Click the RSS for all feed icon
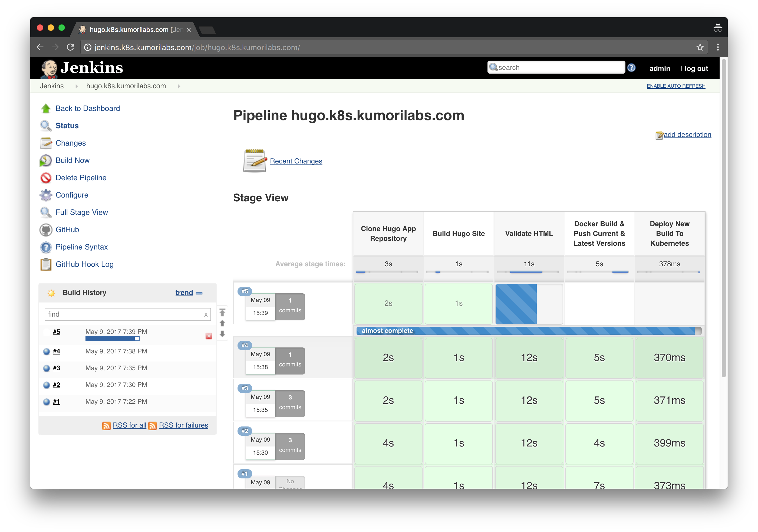Image resolution: width=758 pixels, height=532 pixels. (x=106, y=426)
